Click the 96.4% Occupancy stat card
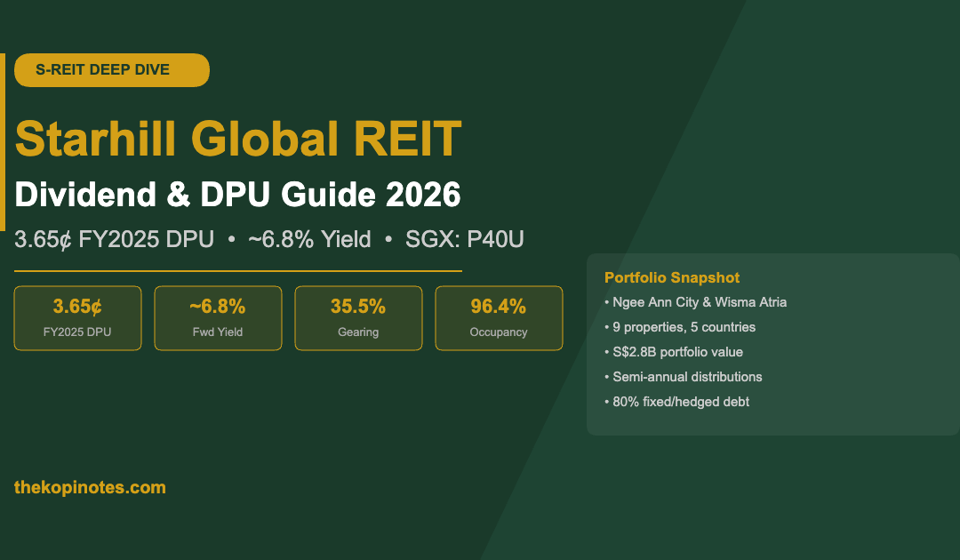 [499, 318]
